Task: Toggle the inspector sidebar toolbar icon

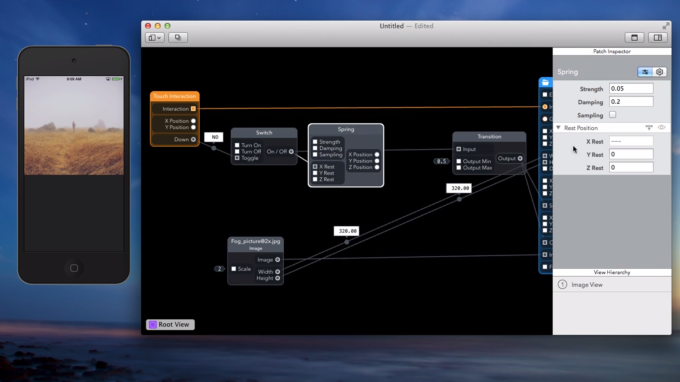Action: tap(657, 38)
